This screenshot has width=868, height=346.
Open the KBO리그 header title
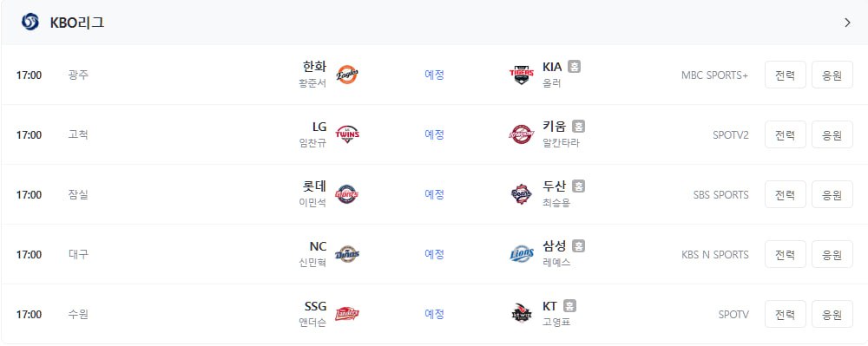pos(77,23)
